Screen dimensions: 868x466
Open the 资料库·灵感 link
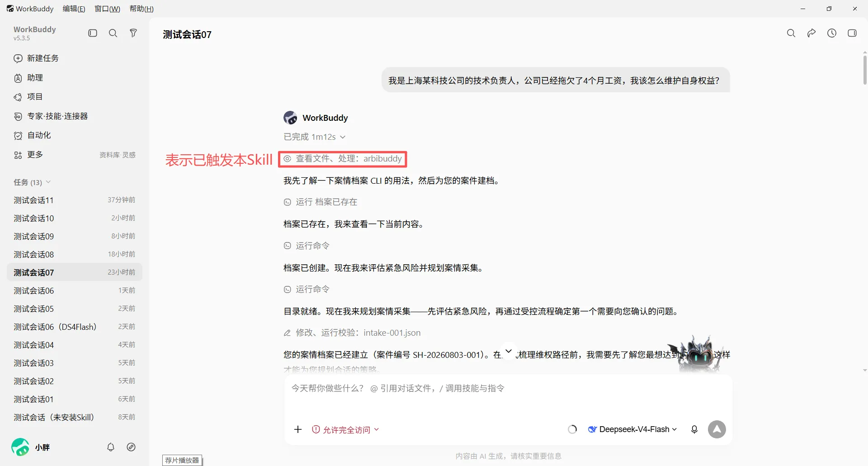tap(118, 155)
